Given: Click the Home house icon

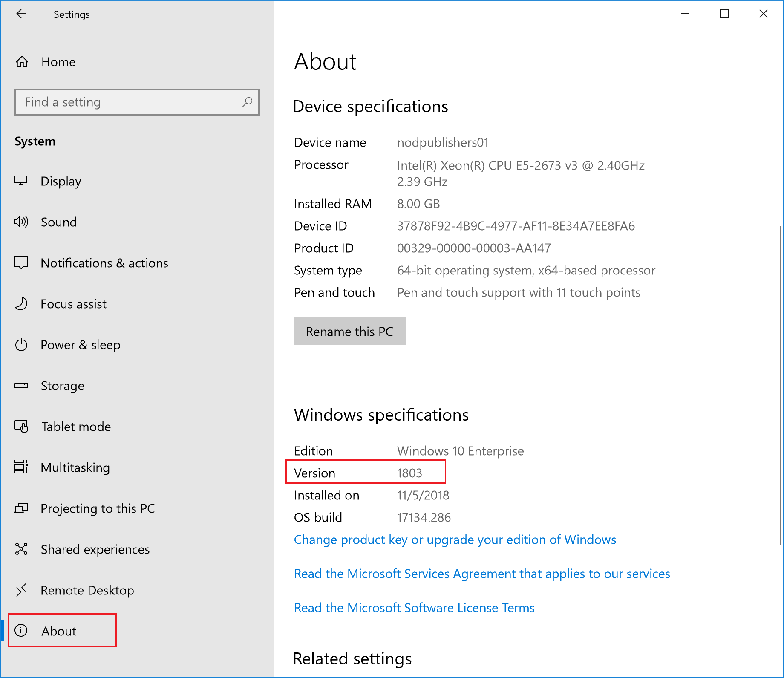Looking at the screenshot, I should [x=22, y=62].
